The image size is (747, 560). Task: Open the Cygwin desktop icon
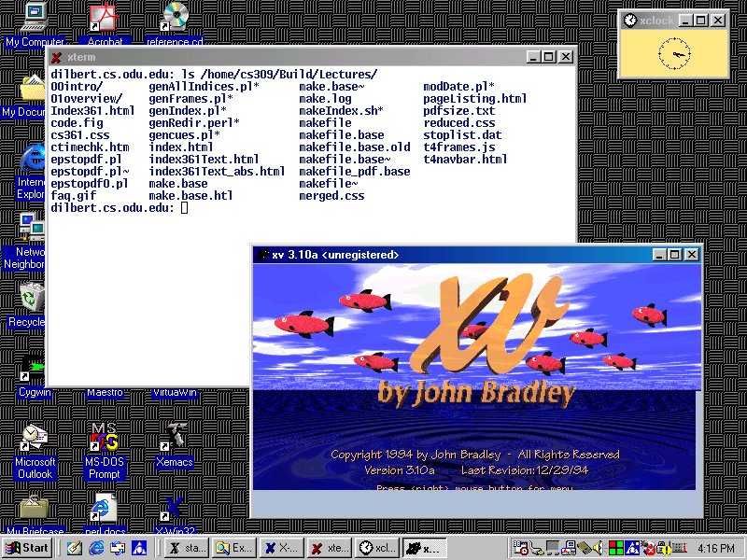(x=34, y=371)
